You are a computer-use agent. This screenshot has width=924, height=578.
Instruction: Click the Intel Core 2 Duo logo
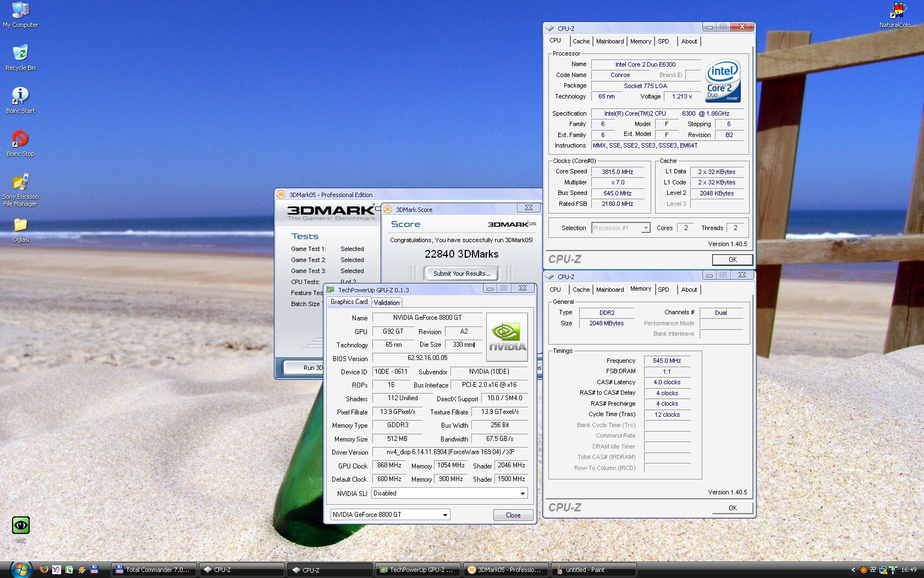(x=723, y=81)
